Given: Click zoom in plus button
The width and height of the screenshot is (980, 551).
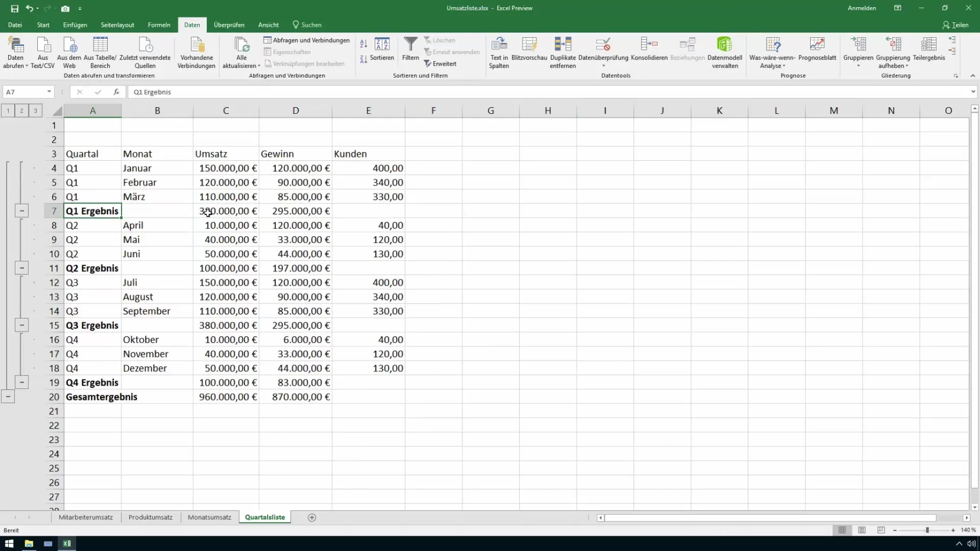Looking at the screenshot, I should (x=953, y=530).
